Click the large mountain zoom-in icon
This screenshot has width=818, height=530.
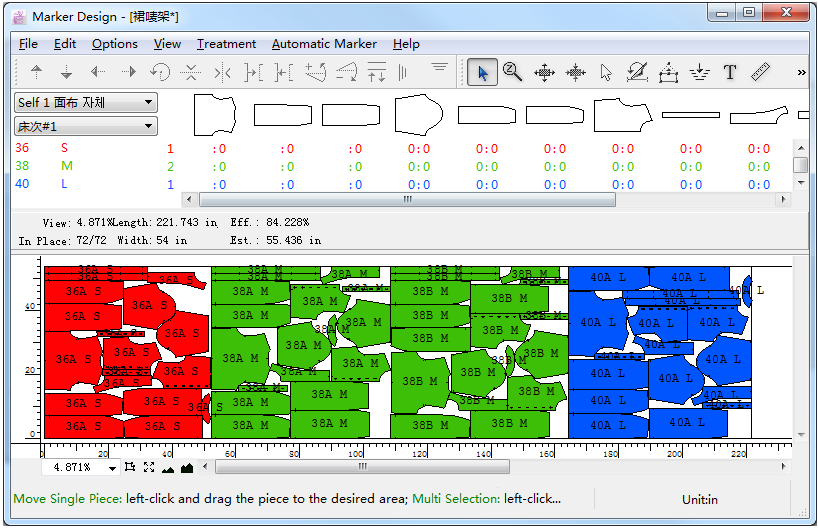point(186,467)
